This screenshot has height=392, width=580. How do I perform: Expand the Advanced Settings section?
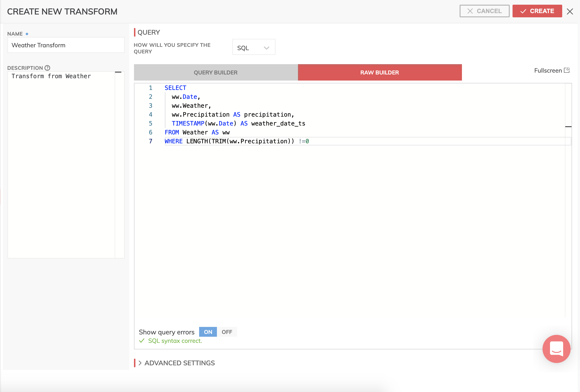pyautogui.click(x=179, y=363)
